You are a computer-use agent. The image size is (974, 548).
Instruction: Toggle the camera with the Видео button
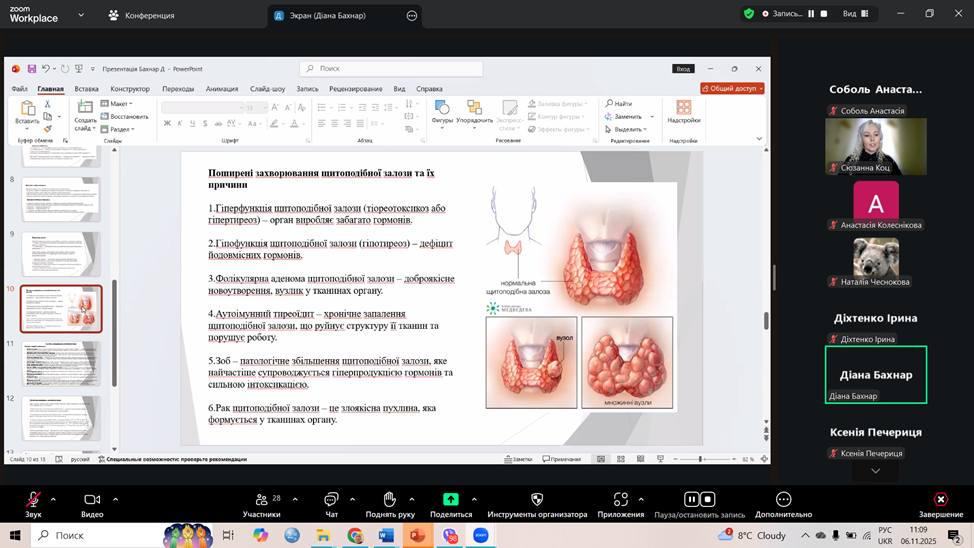point(92,499)
